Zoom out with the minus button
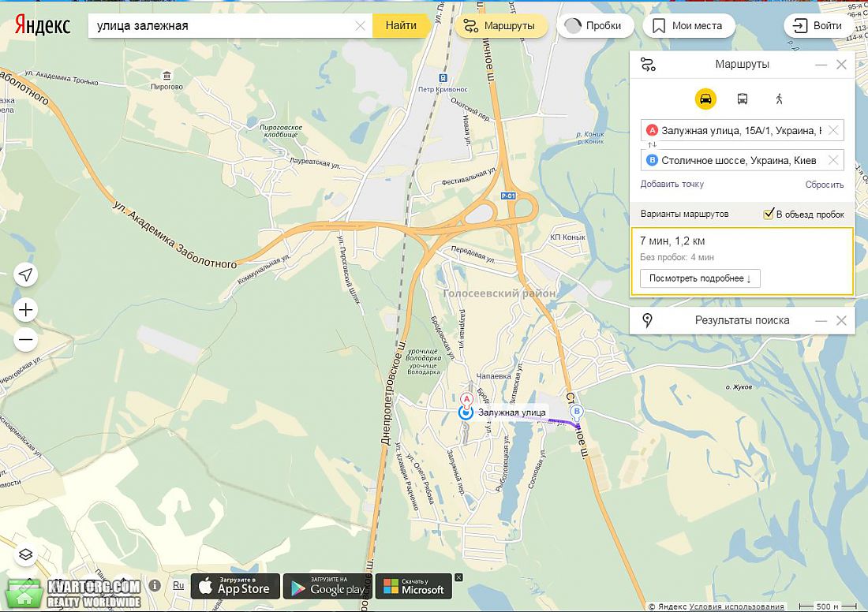The image size is (868, 612). click(x=25, y=340)
